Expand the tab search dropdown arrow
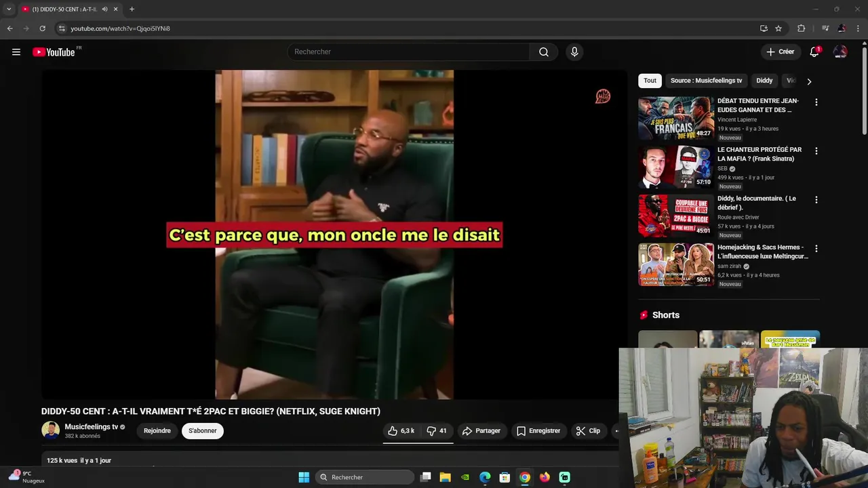The width and height of the screenshot is (868, 488). point(9,9)
